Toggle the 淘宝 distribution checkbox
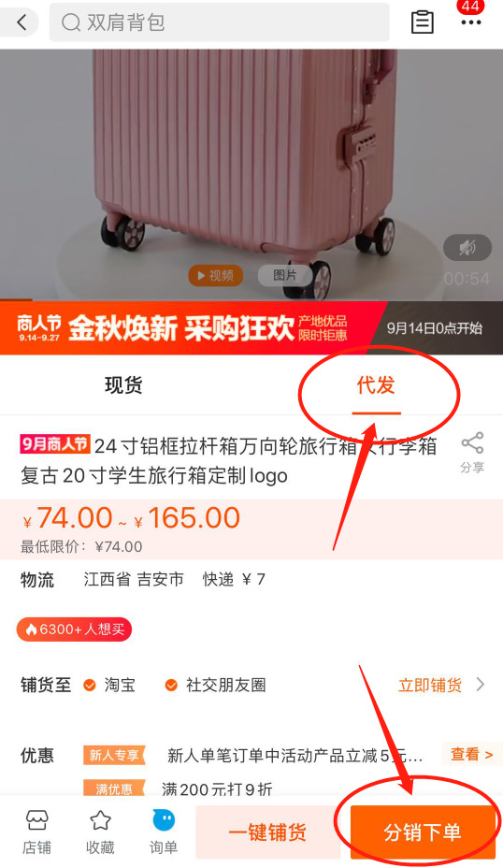This screenshot has height=868, width=503. (x=89, y=686)
